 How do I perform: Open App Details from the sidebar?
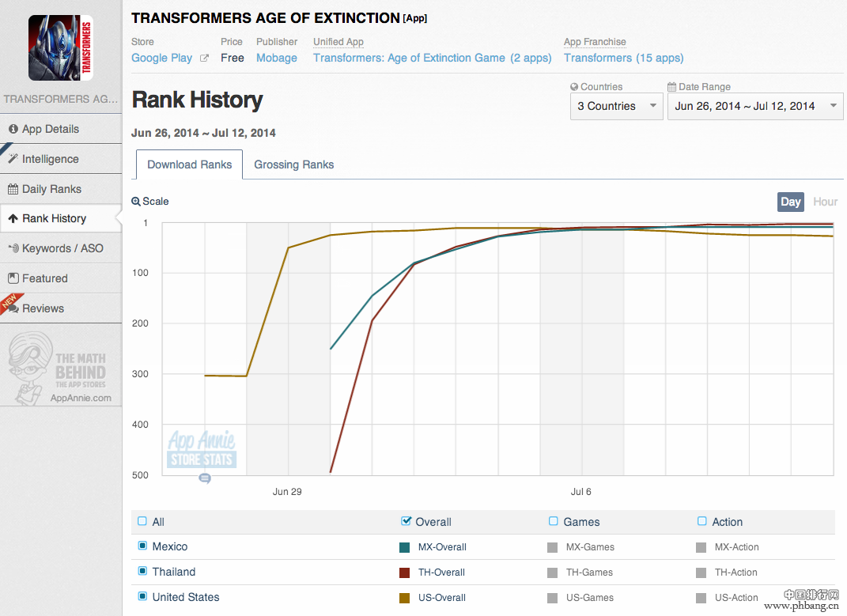[51, 129]
